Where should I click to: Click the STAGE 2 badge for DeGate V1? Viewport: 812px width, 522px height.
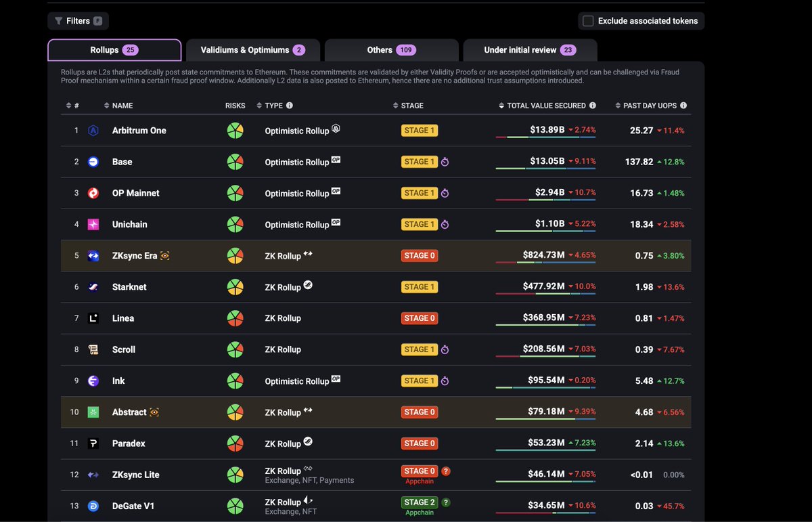coord(420,502)
